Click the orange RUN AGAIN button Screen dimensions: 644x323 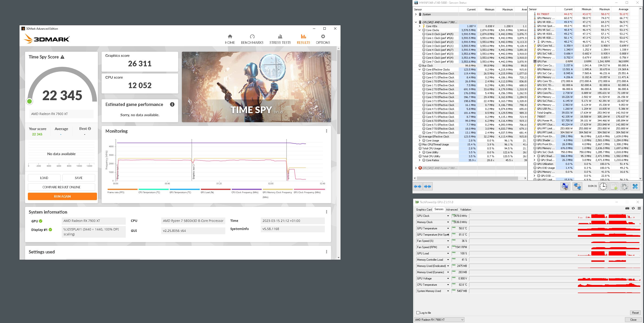62,196
